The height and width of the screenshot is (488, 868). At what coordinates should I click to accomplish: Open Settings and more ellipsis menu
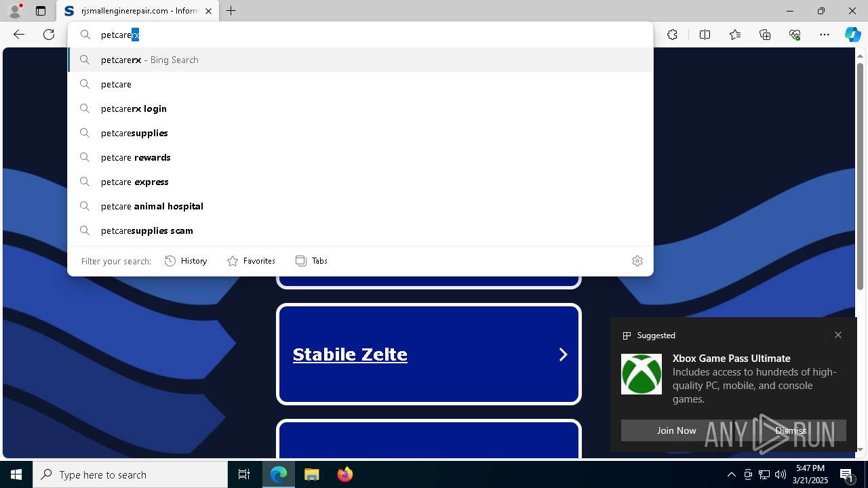click(x=825, y=35)
